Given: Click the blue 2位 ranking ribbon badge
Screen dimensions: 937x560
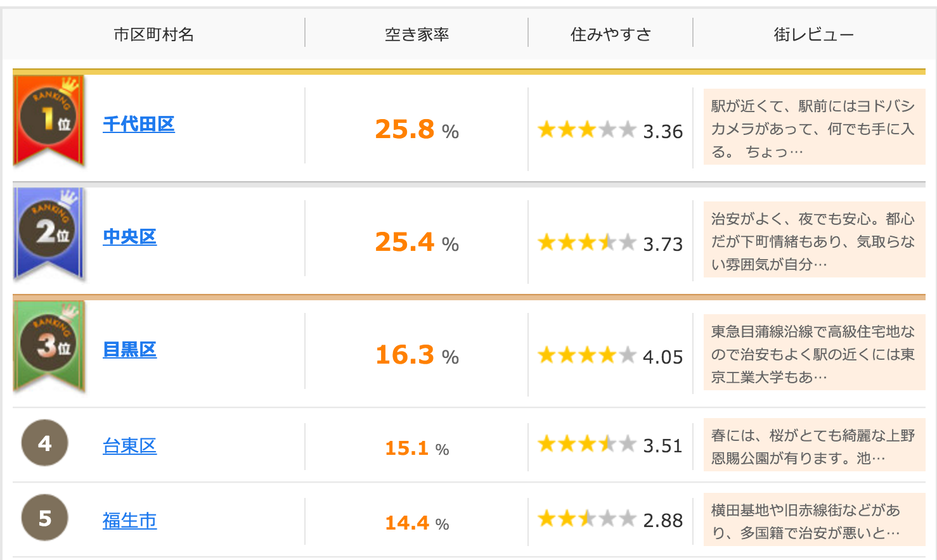Looking at the screenshot, I should point(49,233).
